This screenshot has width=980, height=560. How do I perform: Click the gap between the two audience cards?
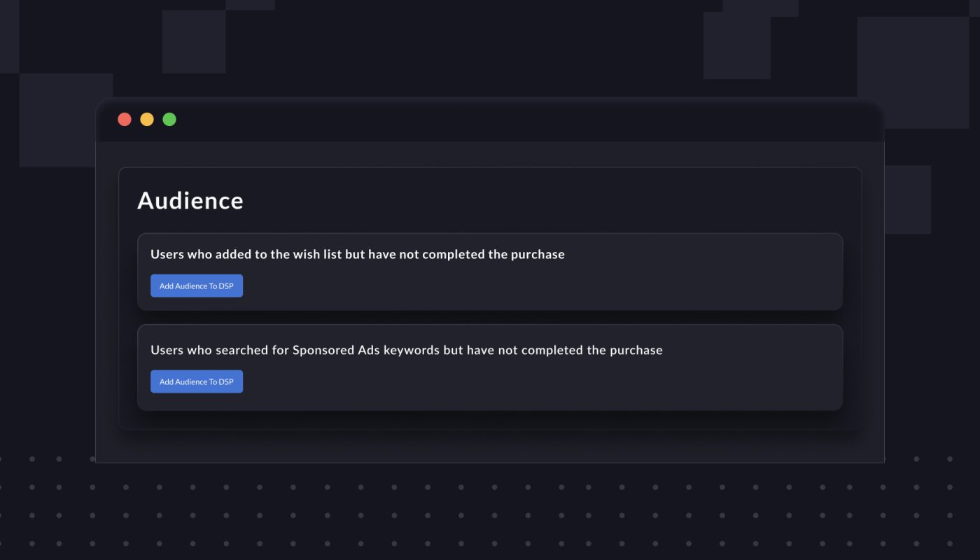pos(490,317)
